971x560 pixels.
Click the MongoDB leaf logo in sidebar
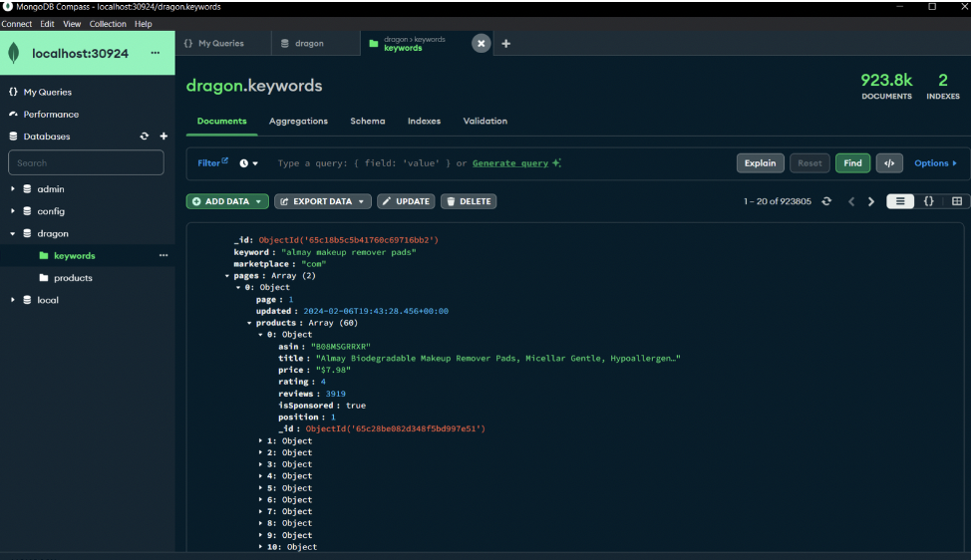(14, 53)
